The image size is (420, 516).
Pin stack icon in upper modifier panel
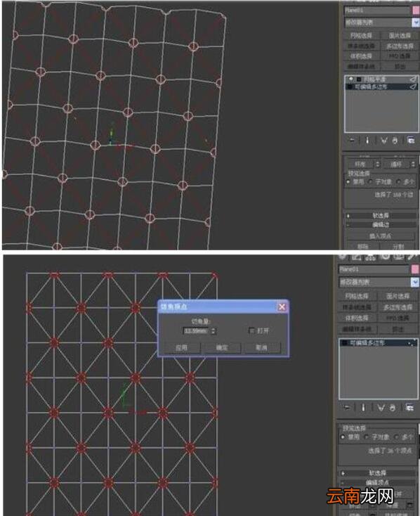coord(353,141)
